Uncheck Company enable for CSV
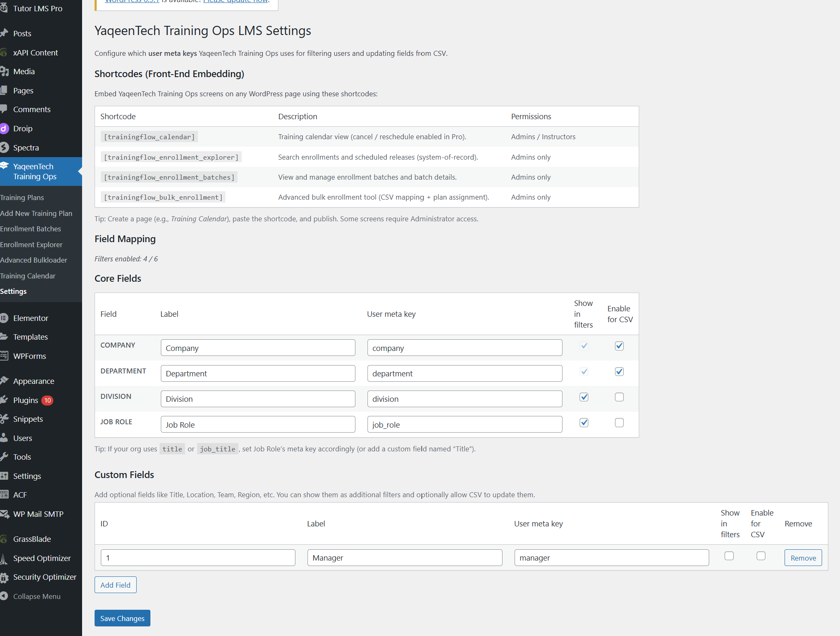The image size is (840, 636). click(x=619, y=346)
